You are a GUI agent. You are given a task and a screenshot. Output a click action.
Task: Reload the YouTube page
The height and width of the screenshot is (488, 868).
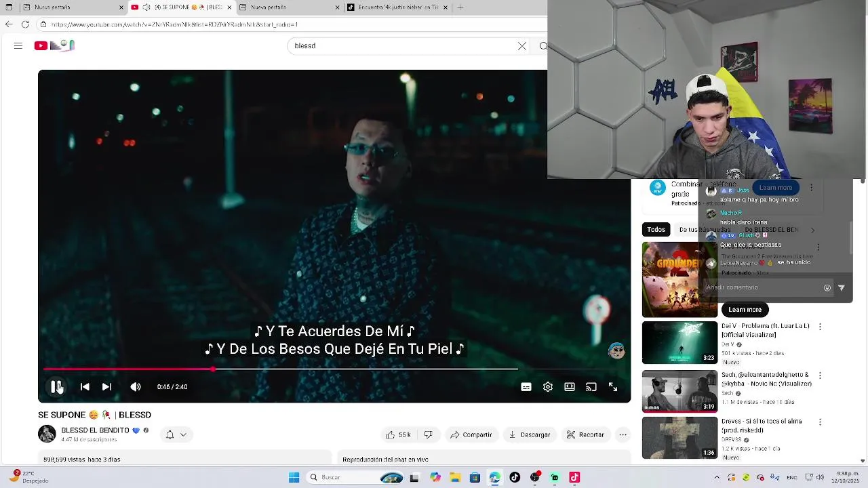25,24
